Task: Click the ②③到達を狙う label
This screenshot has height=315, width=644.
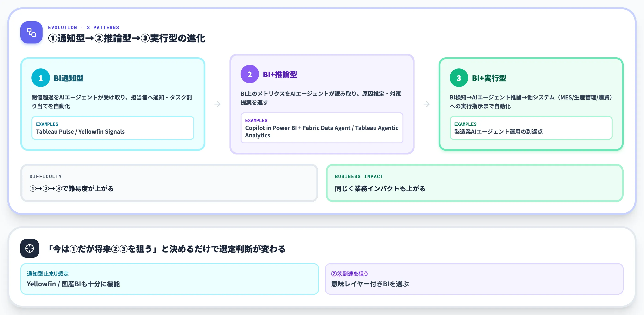Action: pos(350,274)
